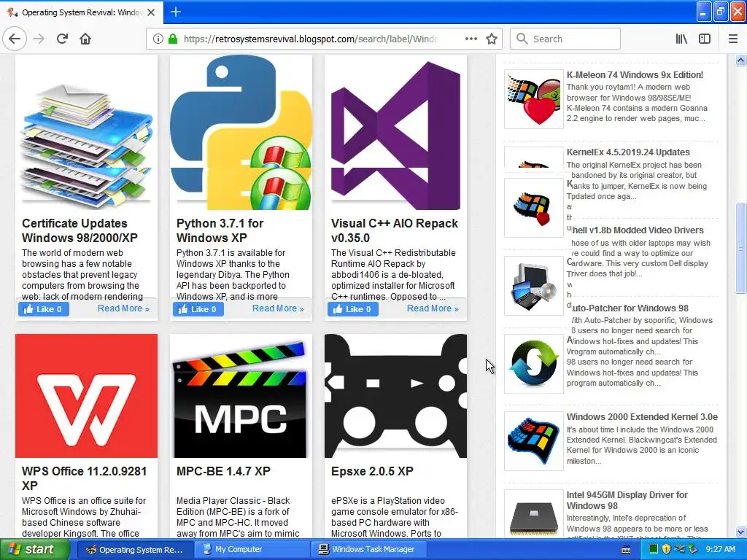Bookmark this page with star icon

[x=492, y=39]
